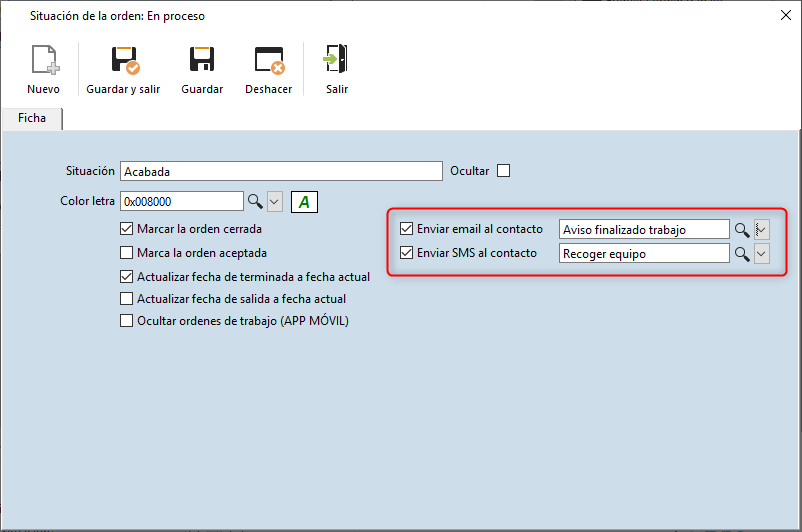Screen dimensions: 802x532
Task: Click the Color letra field 0x008000
Action: point(182,202)
